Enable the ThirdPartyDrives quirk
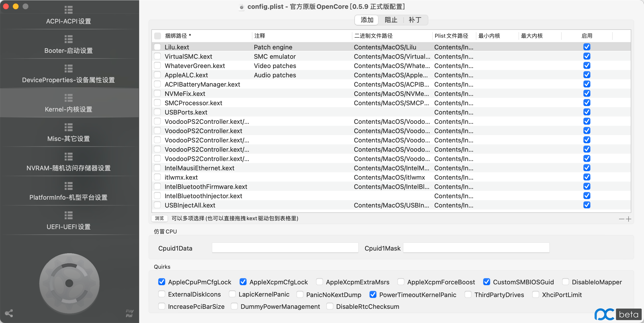The image size is (644, 323). 468,295
